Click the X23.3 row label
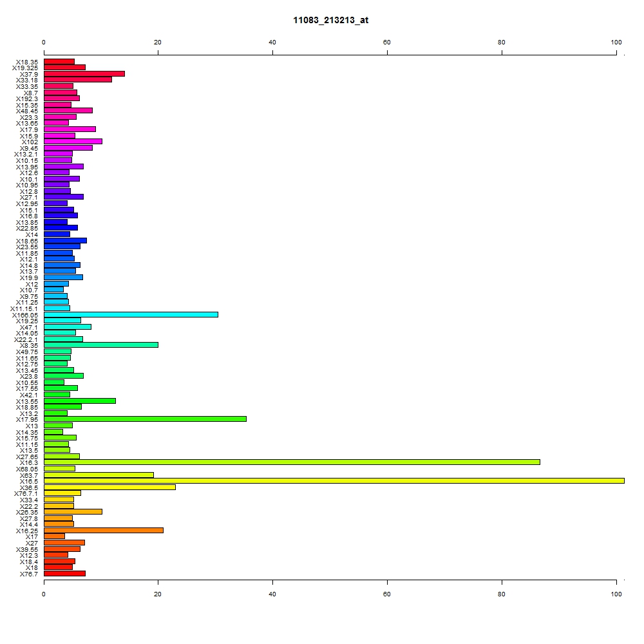Image resolution: width=644 pixels, height=644 pixels. (29, 117)
